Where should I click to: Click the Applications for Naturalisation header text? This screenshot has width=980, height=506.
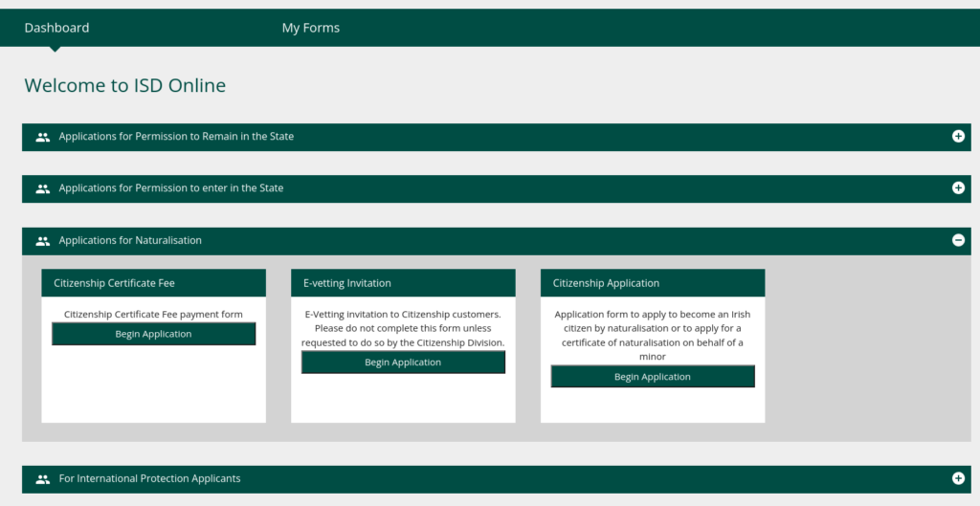tap(130, 241)
